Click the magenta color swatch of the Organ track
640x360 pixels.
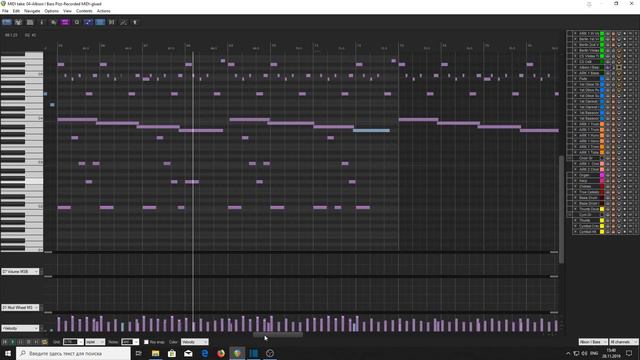pyautogui.click(x=602, y=175)
